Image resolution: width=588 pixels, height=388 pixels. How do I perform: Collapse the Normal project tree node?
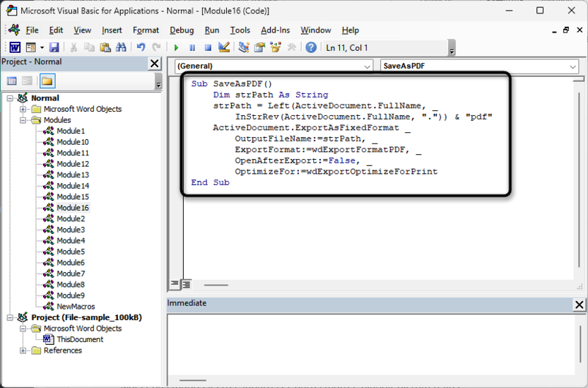coord(10,98)
